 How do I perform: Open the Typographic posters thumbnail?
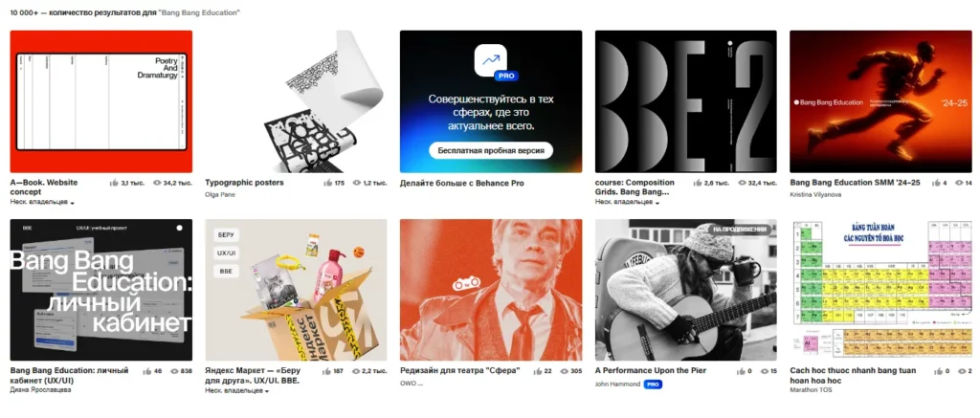[x=296, y=101]
